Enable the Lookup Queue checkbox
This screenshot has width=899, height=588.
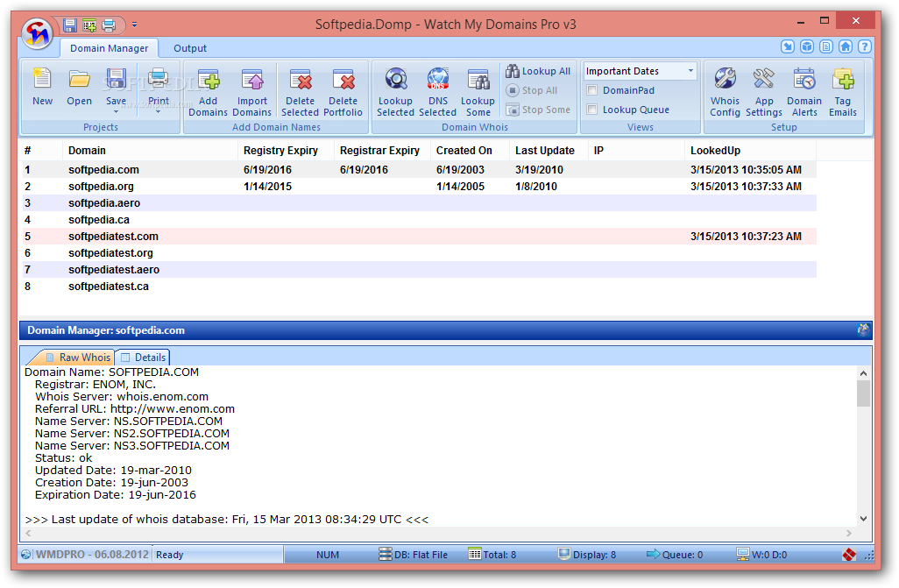coord(592,110)
